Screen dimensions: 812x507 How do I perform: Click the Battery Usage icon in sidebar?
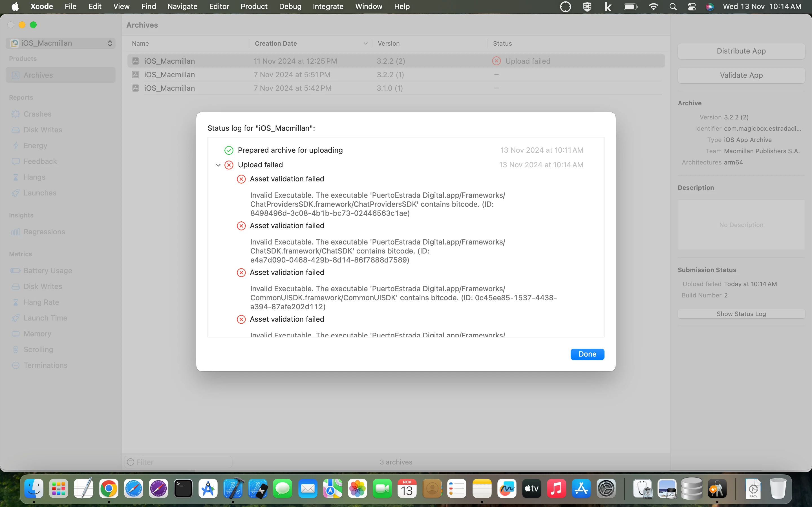click(16, 271)
